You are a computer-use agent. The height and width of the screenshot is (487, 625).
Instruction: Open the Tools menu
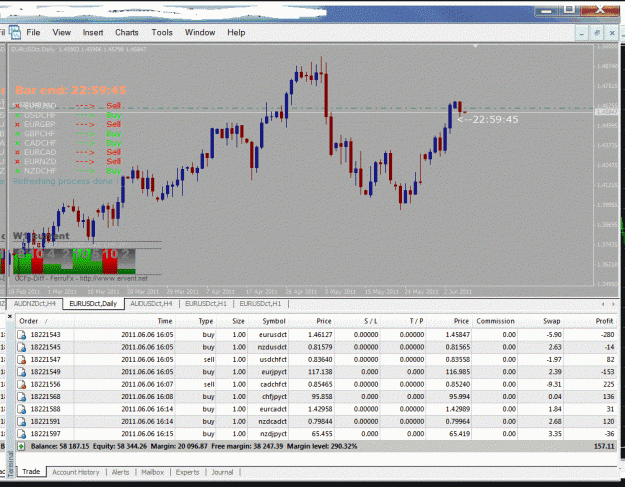[162, 32]
